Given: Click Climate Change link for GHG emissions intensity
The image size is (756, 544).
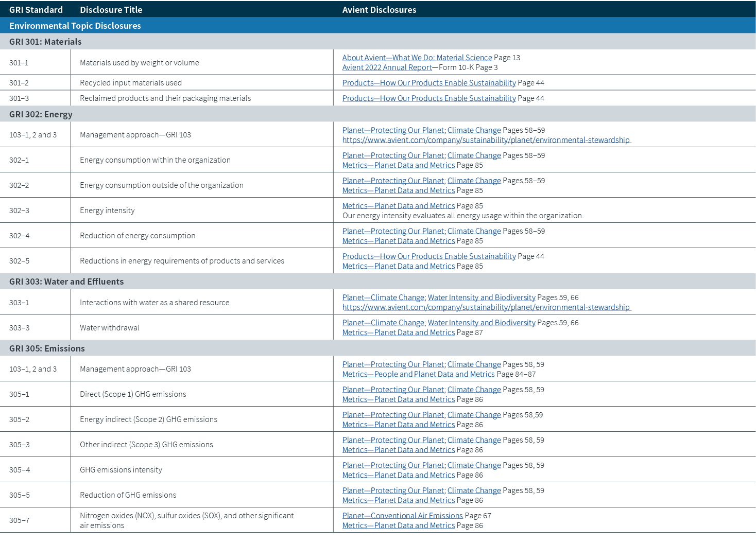Looking at the screenshot, I should [x=474, y=465].
